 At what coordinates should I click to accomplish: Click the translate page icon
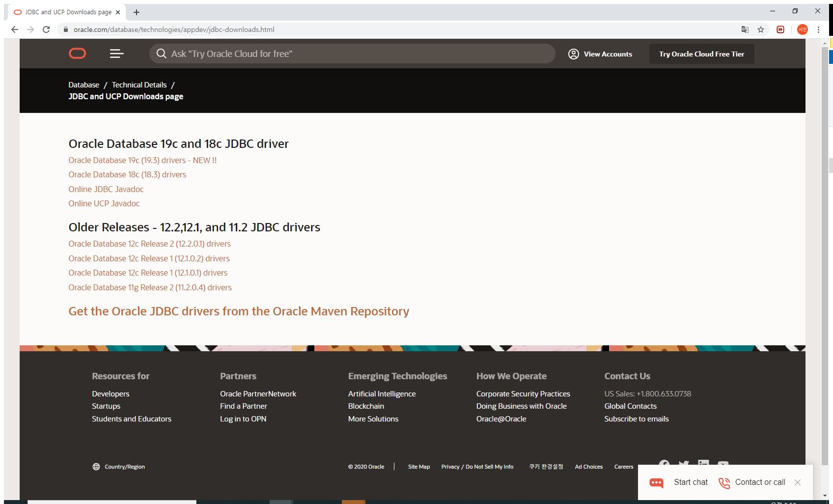pyautogui.click(x=745, y=29)
